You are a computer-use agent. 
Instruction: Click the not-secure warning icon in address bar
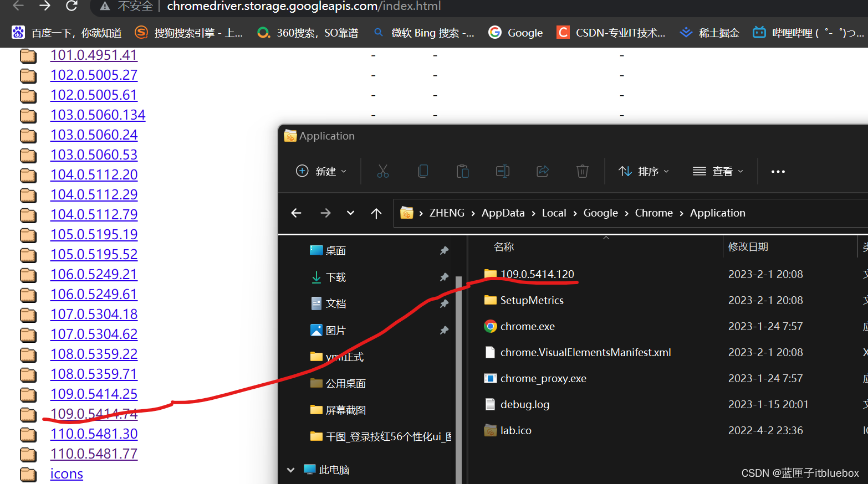coord(104,6)
